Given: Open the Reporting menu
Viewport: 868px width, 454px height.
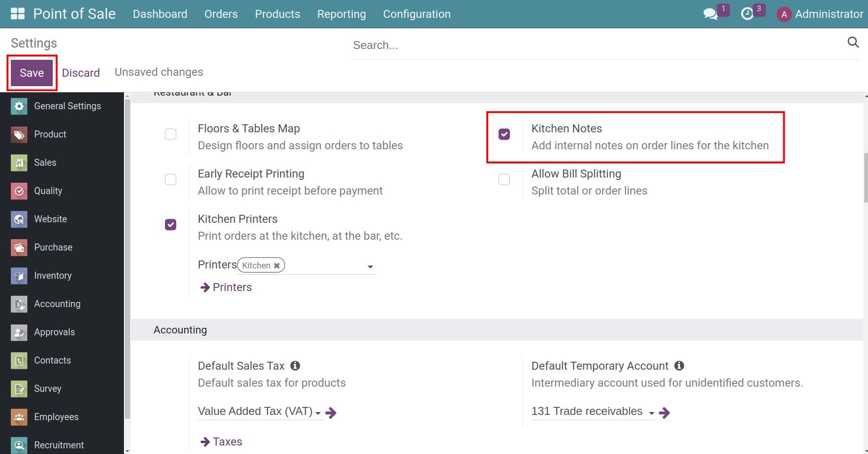Looking at the screenshot, I should [x=342, y=14].
